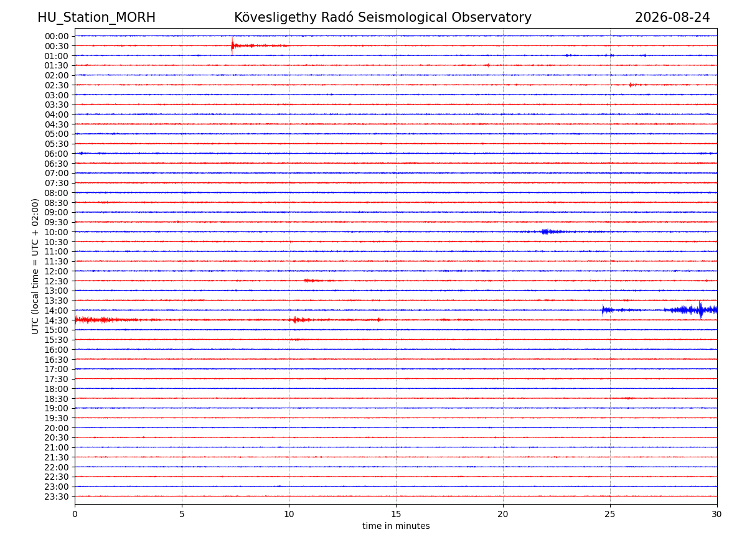Click the x-axis tick label 25
This screenshot has height=560, width=747.
pos(610,515)
